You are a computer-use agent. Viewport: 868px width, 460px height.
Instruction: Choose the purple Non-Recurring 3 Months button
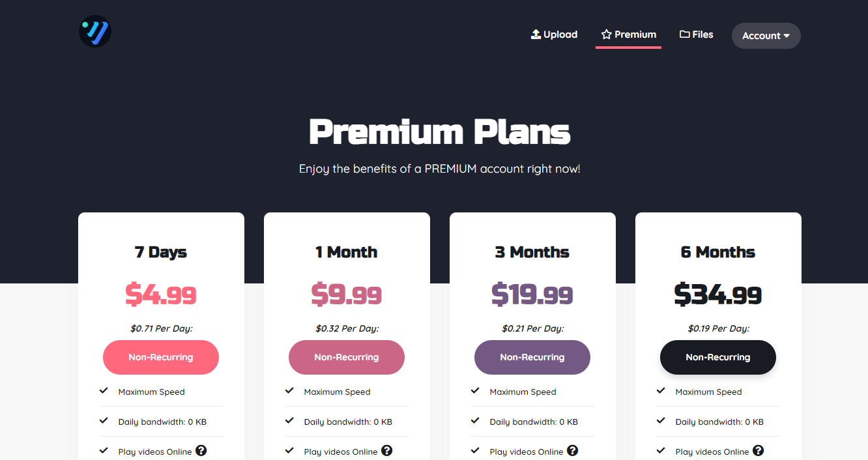point(532,357)
